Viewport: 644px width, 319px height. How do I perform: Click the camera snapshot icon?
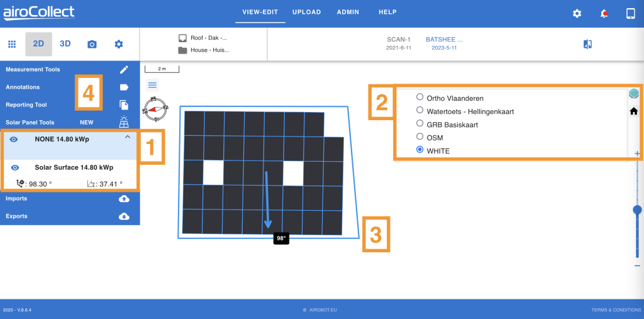pyautogui.click(x=92, y=44)
